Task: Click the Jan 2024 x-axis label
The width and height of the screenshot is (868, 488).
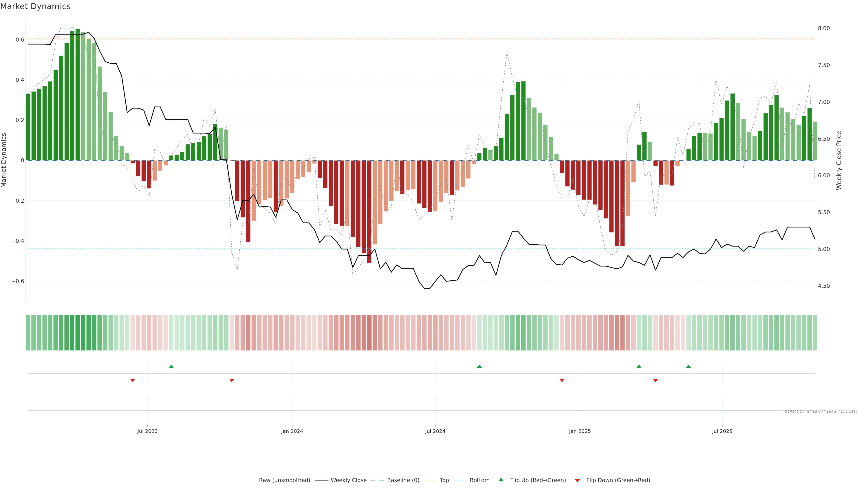Action: point(292,431)
